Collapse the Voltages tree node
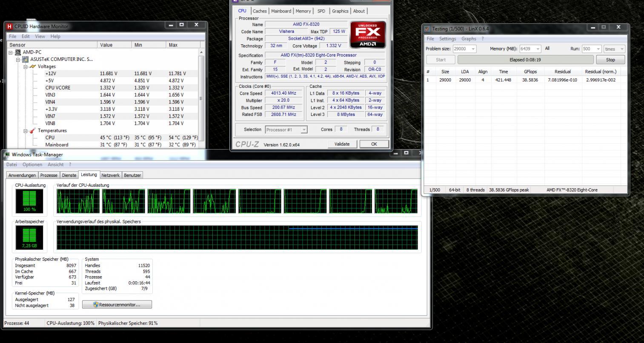This screenshot has width=644, height=343. 26,66
